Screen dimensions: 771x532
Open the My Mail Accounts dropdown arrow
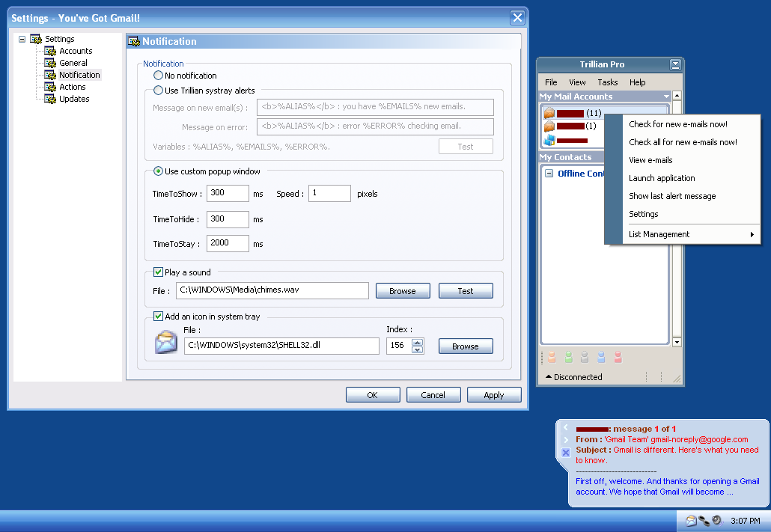tap(666, 97)
